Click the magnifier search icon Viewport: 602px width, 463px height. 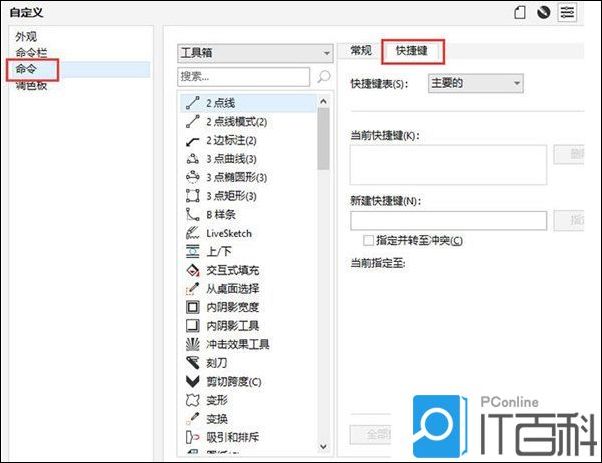324,77
